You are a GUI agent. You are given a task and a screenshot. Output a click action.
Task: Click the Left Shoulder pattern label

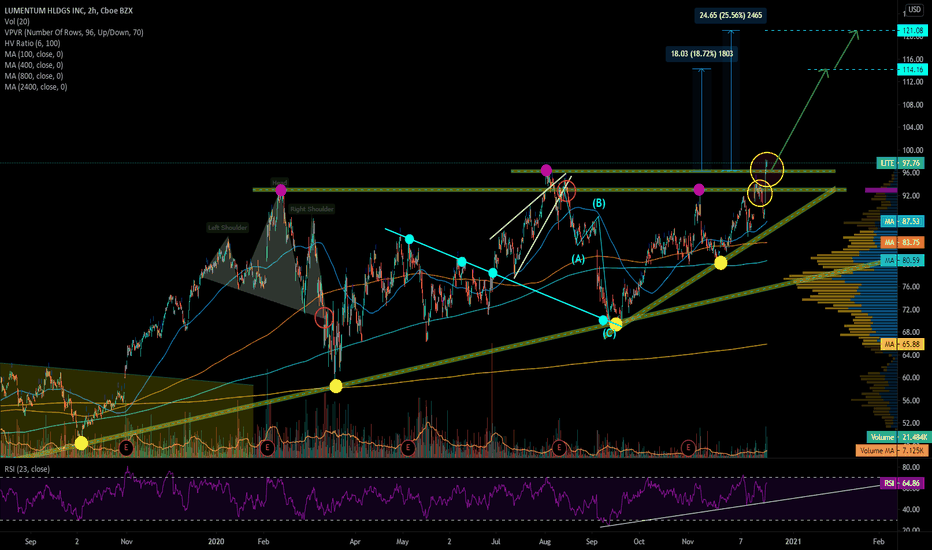coord(228,228)
